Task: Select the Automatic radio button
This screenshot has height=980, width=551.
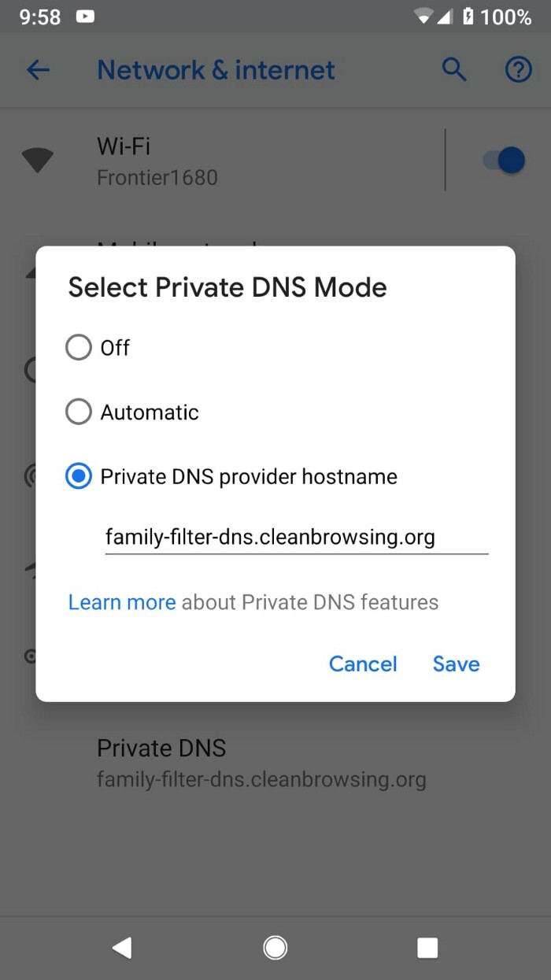Action: [79, 412]
